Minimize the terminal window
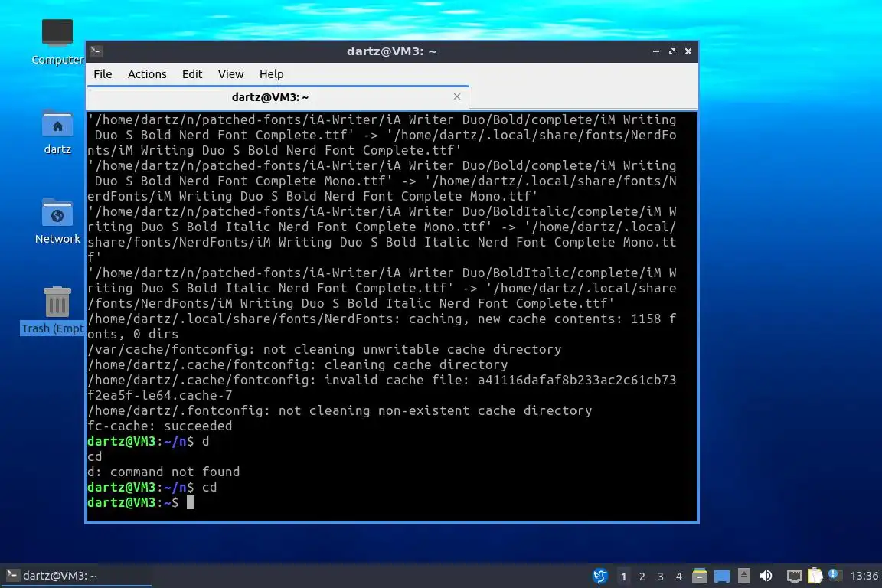 pyautogui.click(x=655, y=51)
